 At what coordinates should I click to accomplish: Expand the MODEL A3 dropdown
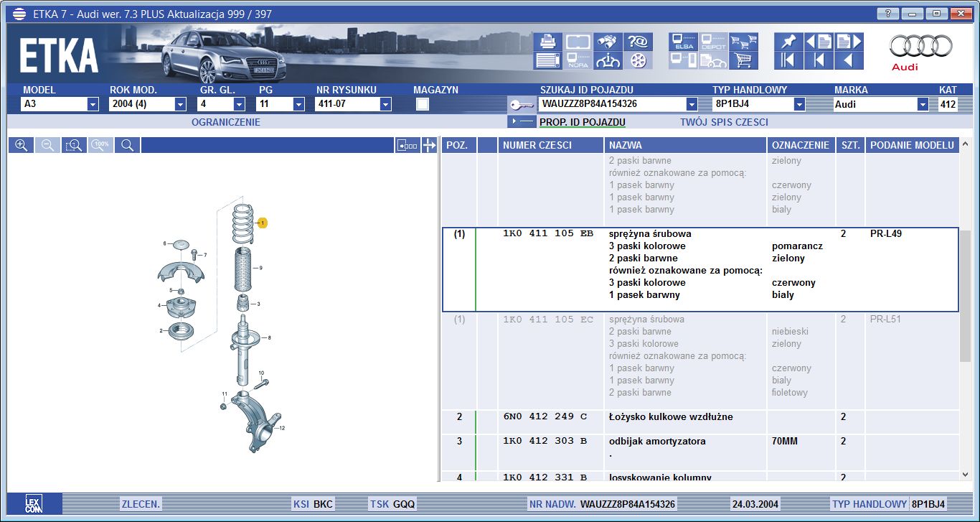pos(93,105)
